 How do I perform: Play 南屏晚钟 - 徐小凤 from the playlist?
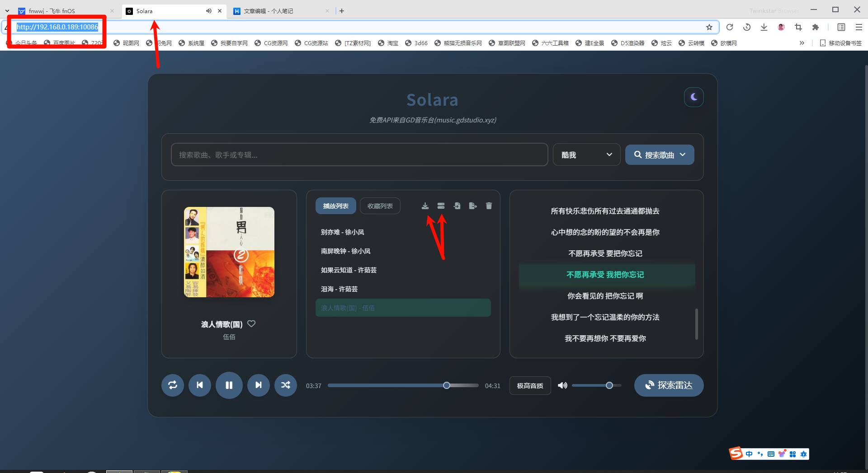pyautogui.click(x=403, y=251)
